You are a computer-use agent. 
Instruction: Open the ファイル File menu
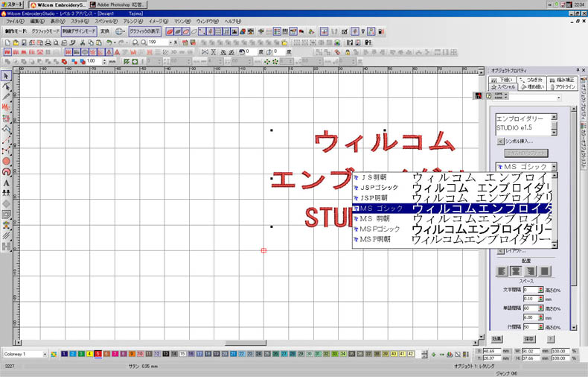15,22
